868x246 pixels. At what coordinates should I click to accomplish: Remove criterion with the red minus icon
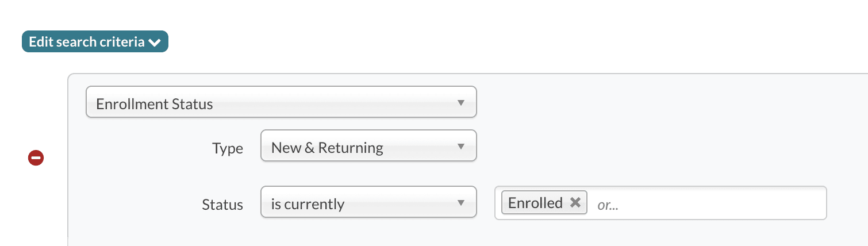tap(36, 157)
